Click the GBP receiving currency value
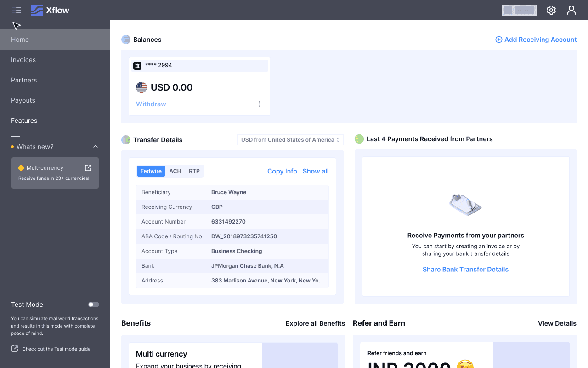Image resolution: width=588 pixels, height=368 pixels. click(217, 207)
